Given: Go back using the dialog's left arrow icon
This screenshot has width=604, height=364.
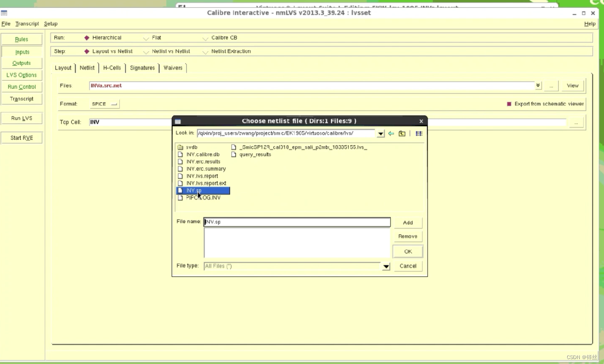Looking at the screenshot, I should [x=391, y=134].
